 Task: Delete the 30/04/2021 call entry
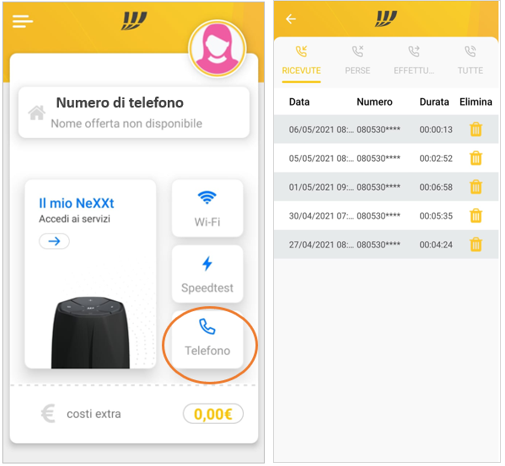pyautogui.click(x=476, y=216)
